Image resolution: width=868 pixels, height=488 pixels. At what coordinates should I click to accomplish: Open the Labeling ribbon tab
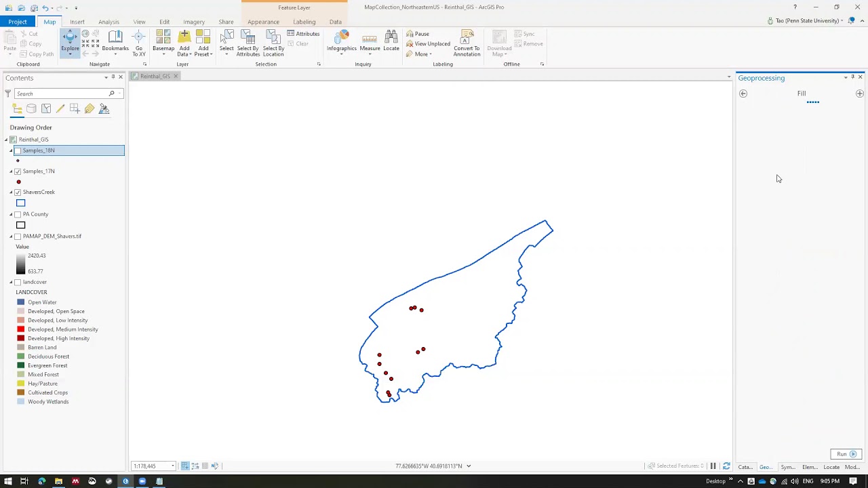pos(304,22)
